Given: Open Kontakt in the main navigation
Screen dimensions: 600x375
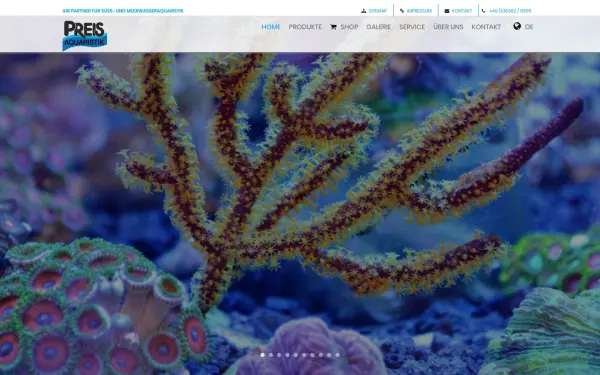Looking at the screenshot, I should point(486,27).
